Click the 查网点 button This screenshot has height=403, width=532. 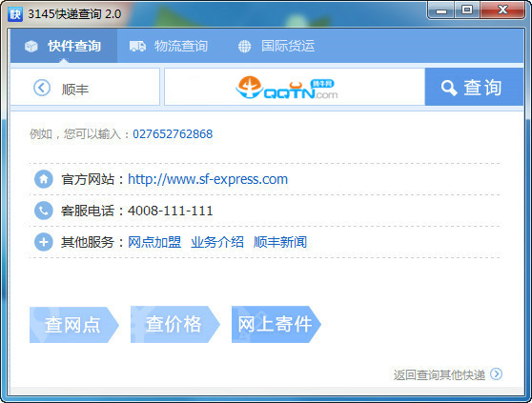(x=74, y=324)
